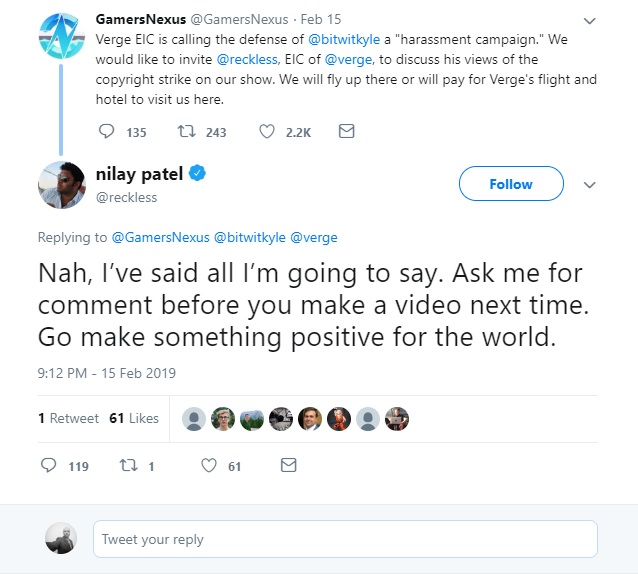Follow nilay patel
The image size is (638, 574).
pos(511,183)
